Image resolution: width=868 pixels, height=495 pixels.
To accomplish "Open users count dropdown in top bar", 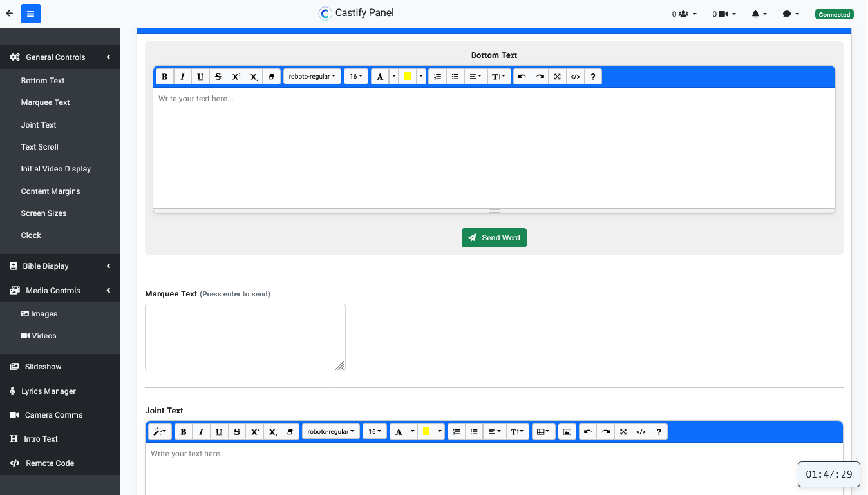I will 684,14.
